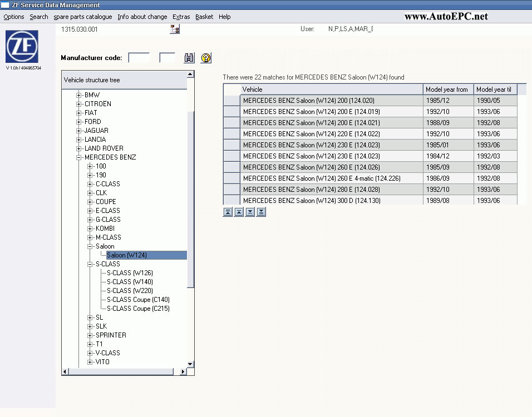This screenshot has width=532, height=417.
Task: Select S-CLASS (W140) in tree
Action: point(130,282)
